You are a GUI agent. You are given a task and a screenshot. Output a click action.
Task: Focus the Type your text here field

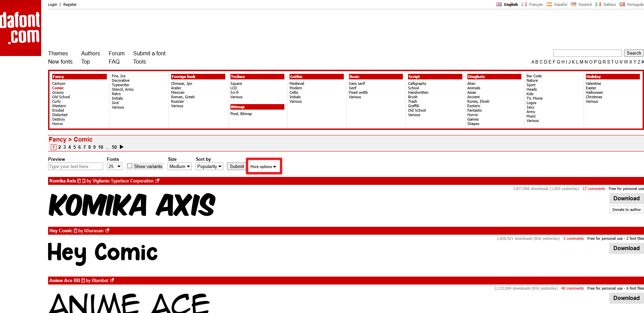tap(76, 166)
